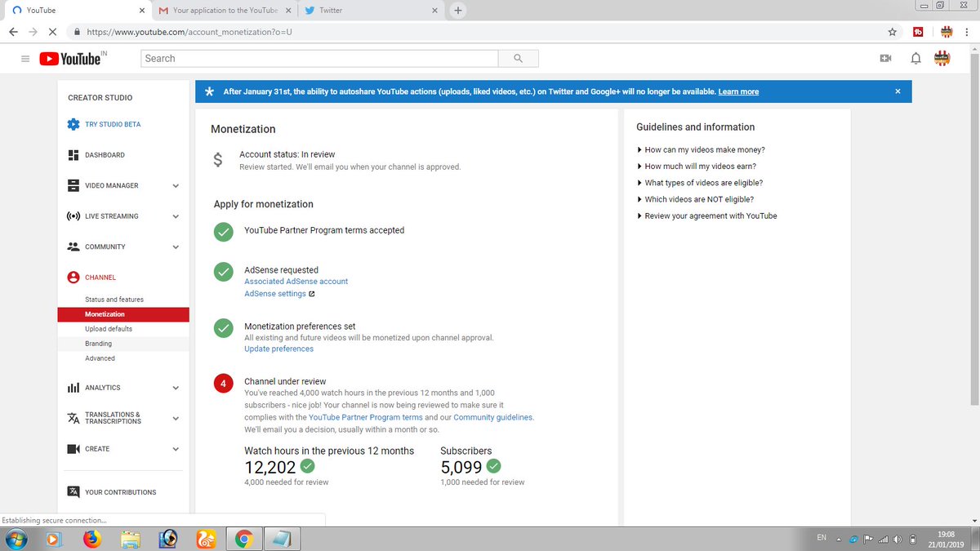Viewport: 980px width, 551px height.
Task: Open Advanced channel settings
Action: click(100, 358)
